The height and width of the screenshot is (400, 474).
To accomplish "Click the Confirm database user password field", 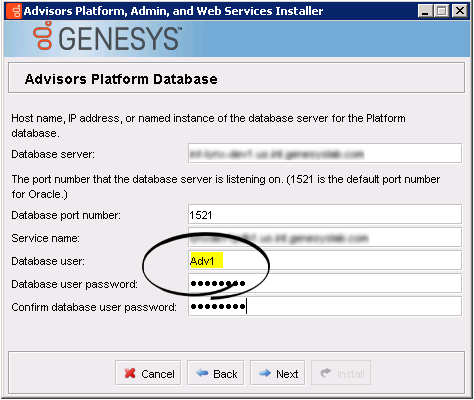I will click(x=325, y=307).
